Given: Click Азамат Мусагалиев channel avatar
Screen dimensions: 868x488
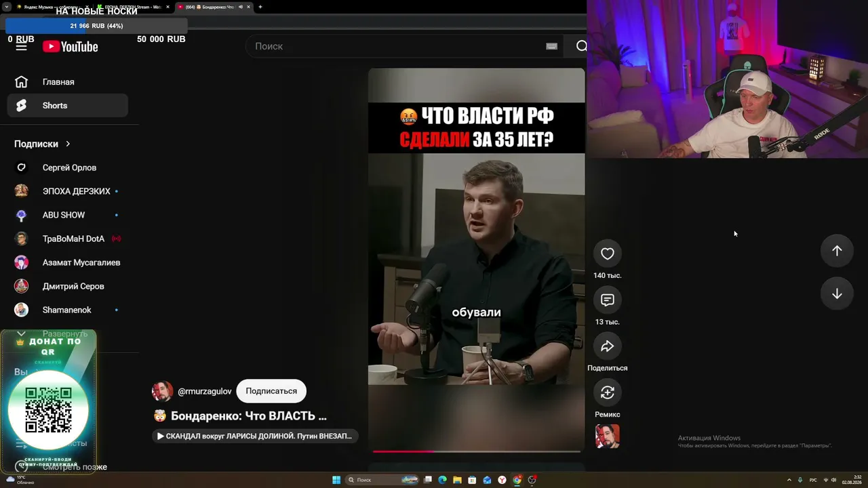Looking at the screenshot, I should [x=22, y=262].
